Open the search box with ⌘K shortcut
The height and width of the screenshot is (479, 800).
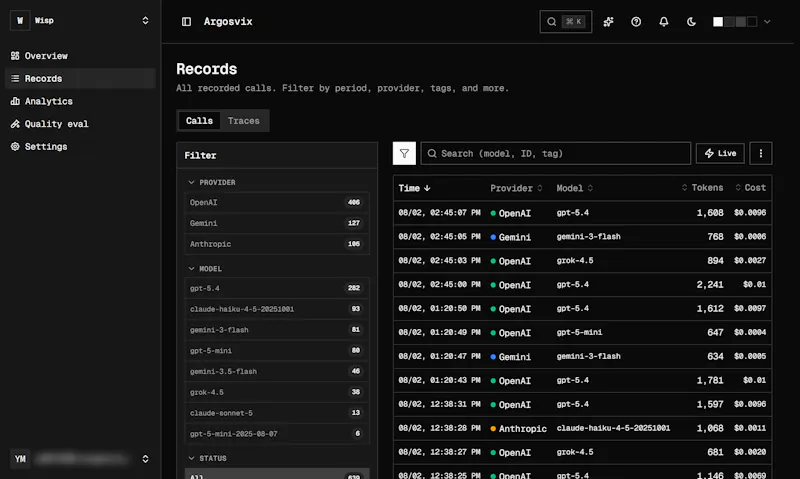point(566,21)
